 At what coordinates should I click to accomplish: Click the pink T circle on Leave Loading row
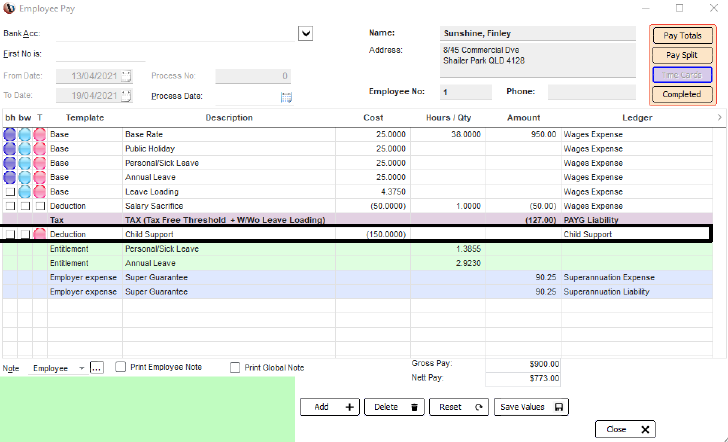coord(40,192)
